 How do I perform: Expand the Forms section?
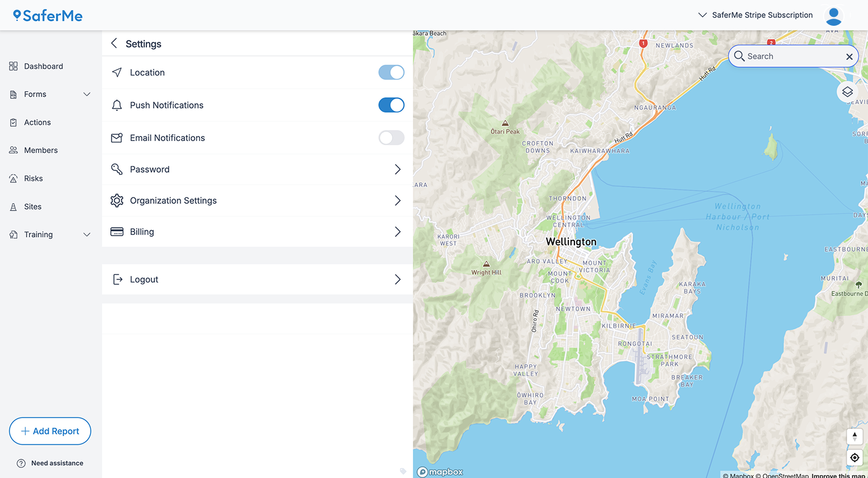pyautogui.click(x=86, y=94)
